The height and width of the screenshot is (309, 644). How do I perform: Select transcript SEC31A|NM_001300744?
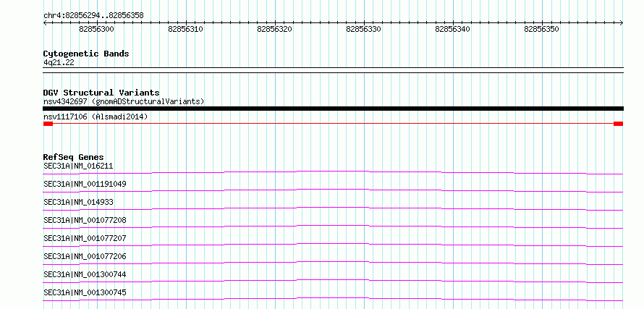(x=85, y=274)
